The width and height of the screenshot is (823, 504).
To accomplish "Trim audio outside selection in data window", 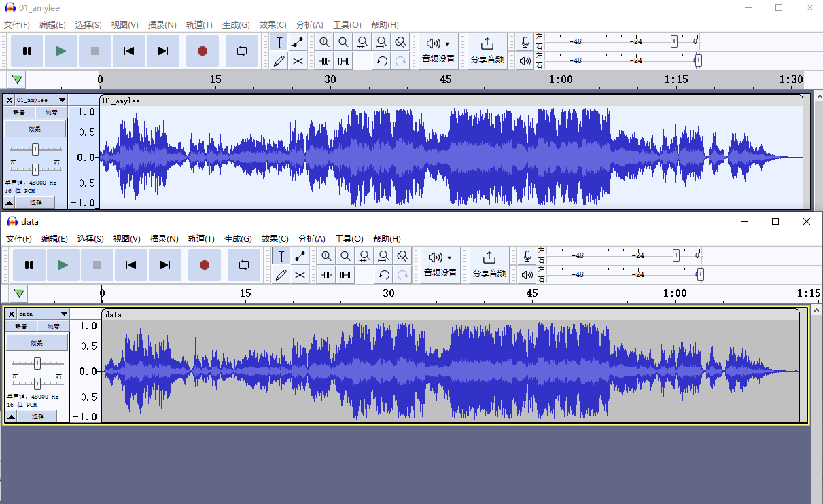I will (x=327, y=274).
